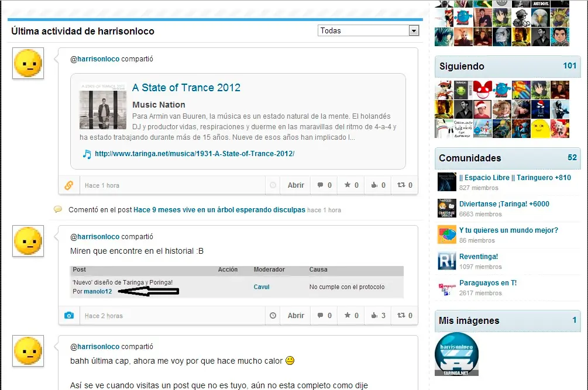
Task: Open the A State of Trance 2012 title link
Action: point(186,88)
